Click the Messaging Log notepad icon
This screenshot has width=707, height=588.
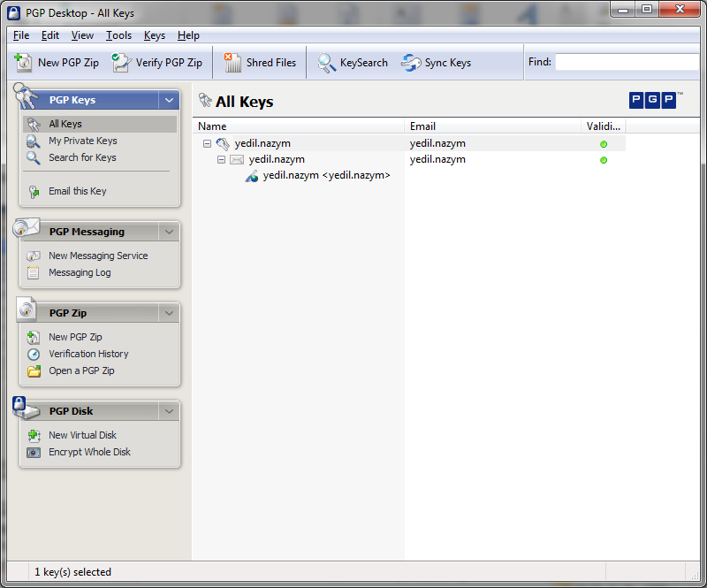click(33, 272)
